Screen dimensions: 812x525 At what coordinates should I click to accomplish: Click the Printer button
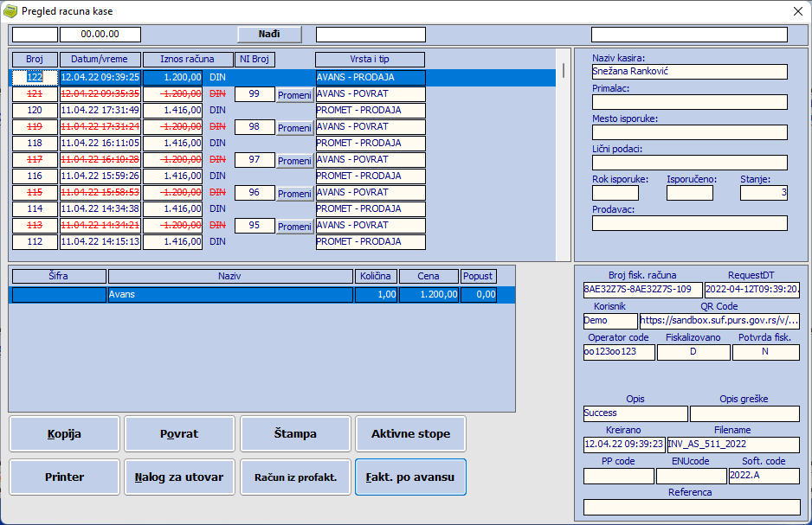(64, 477)
